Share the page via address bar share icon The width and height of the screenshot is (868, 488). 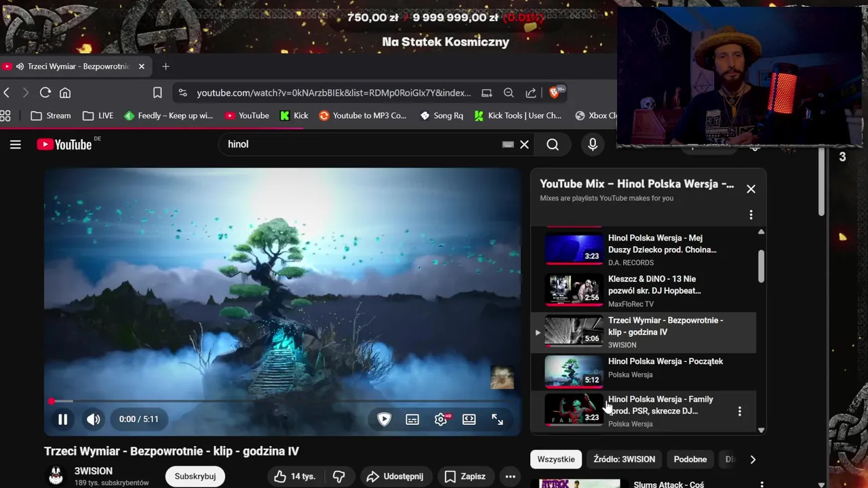531,93
